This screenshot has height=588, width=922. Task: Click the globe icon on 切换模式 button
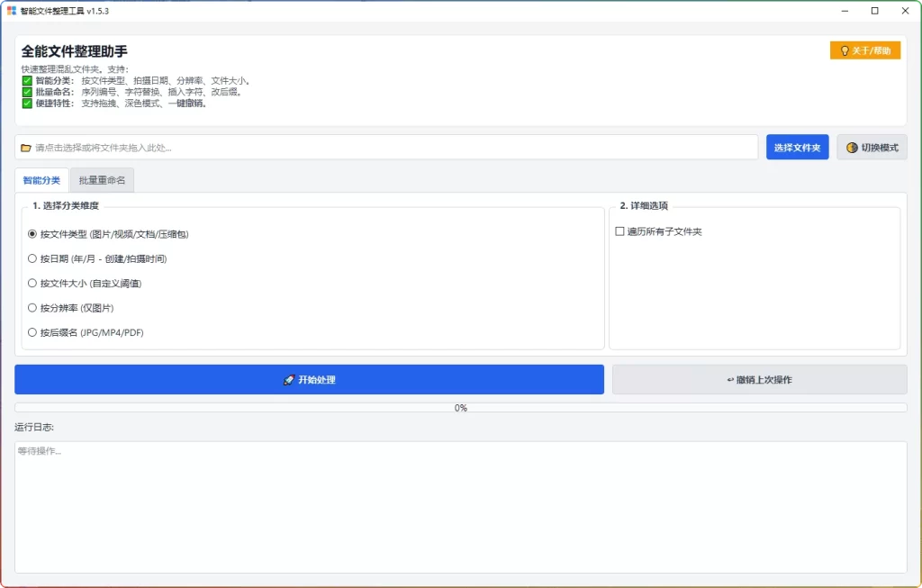tap(852, 147)
